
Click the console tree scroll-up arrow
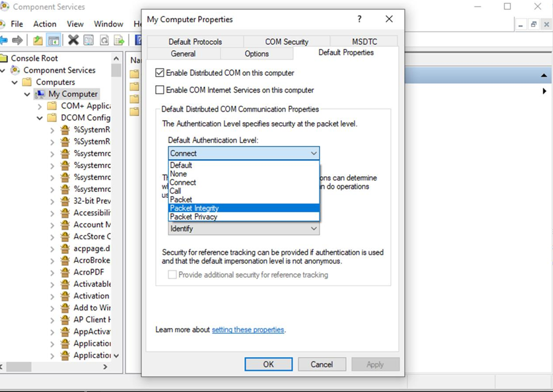point(116,59)
